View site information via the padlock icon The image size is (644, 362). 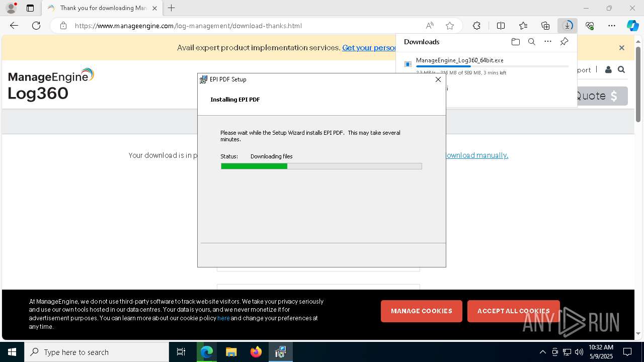[x=63, y=26]
